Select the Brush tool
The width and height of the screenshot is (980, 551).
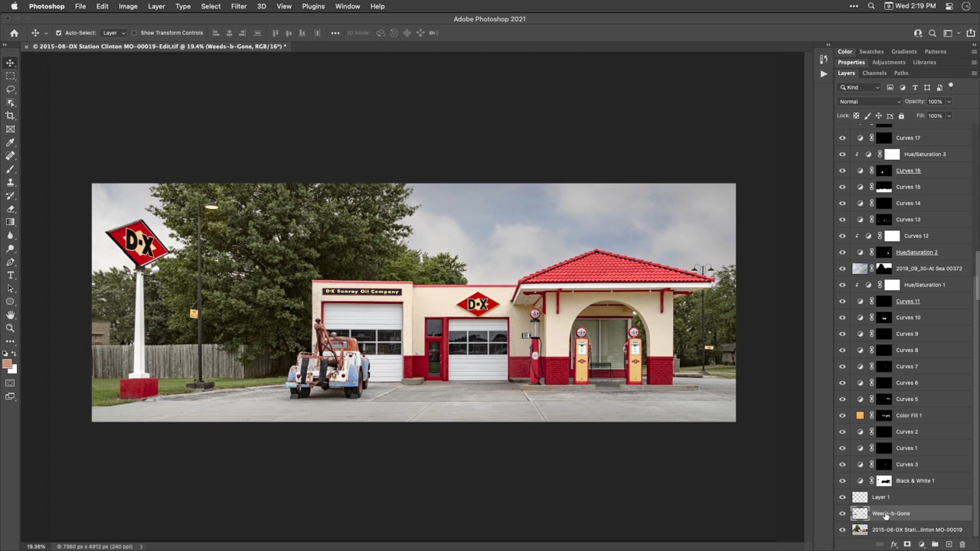10,169
